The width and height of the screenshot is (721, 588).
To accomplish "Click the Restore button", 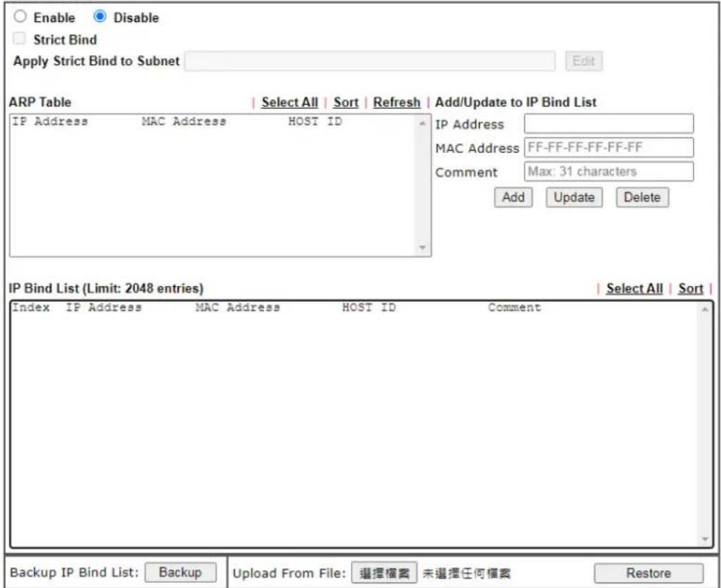I will point(649,574).
